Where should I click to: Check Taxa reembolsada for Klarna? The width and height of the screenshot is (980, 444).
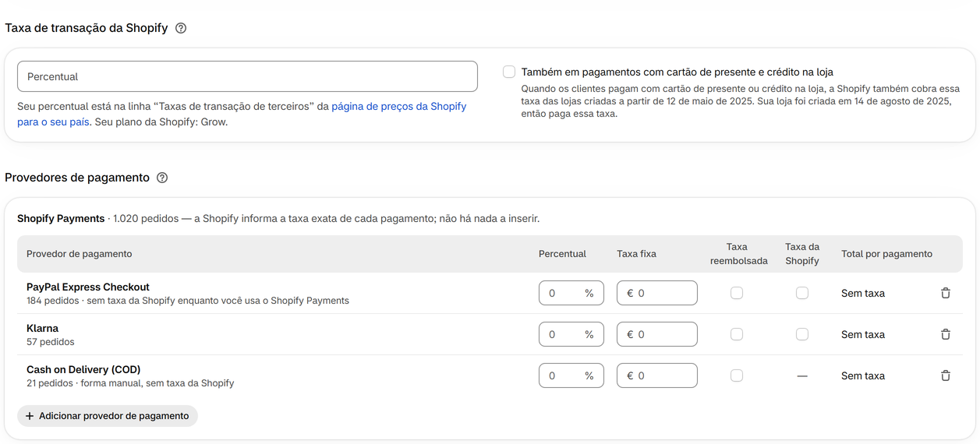pyautogui.click(x=737, y=334)
